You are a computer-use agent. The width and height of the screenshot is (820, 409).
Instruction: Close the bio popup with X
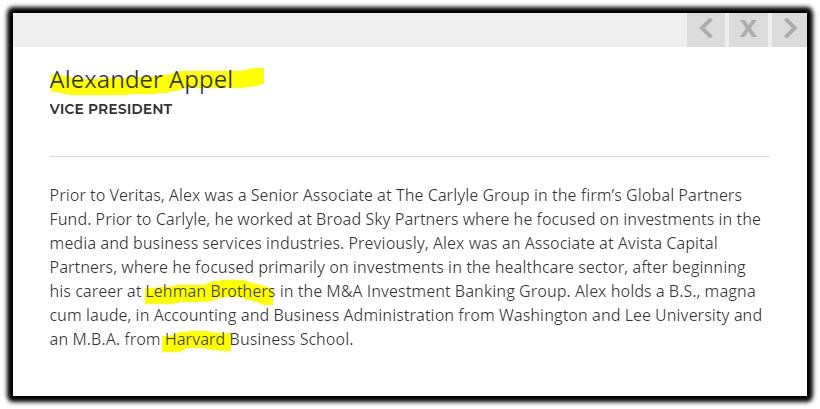pyautogui.click(x=748, y=29)
